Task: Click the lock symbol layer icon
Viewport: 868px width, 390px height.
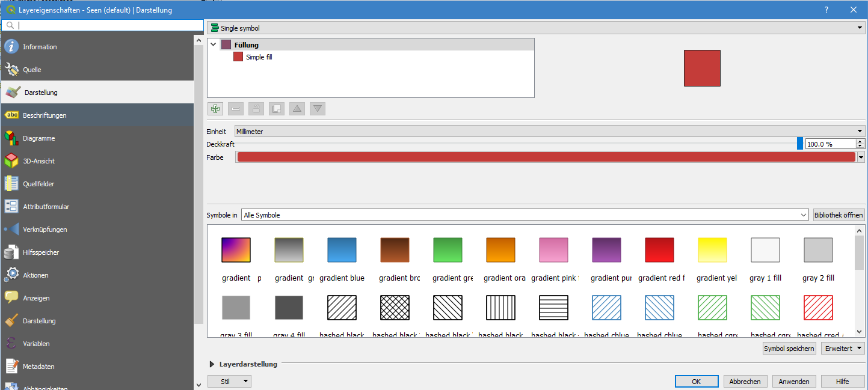Action: click(x=256, y=109)
